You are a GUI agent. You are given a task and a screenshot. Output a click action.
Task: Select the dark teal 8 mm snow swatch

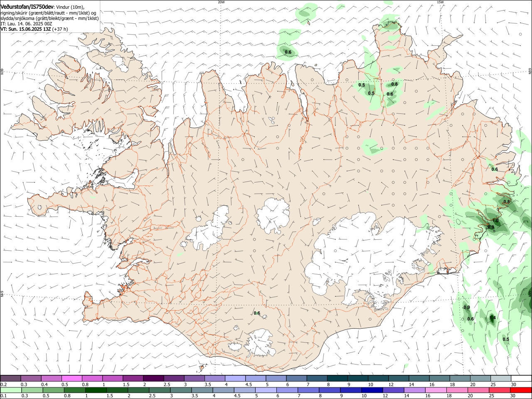[337, 378]
